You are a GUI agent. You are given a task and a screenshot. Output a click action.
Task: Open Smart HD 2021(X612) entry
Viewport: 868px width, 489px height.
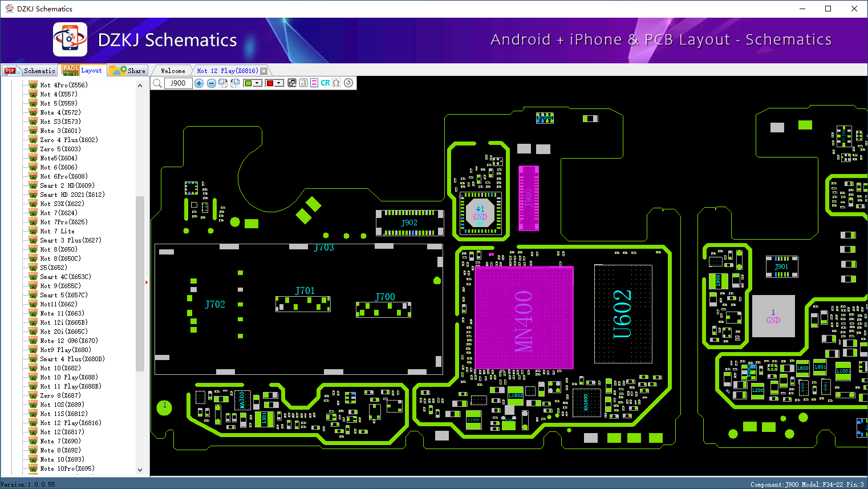pyautogui.click(x=72, y=195)
